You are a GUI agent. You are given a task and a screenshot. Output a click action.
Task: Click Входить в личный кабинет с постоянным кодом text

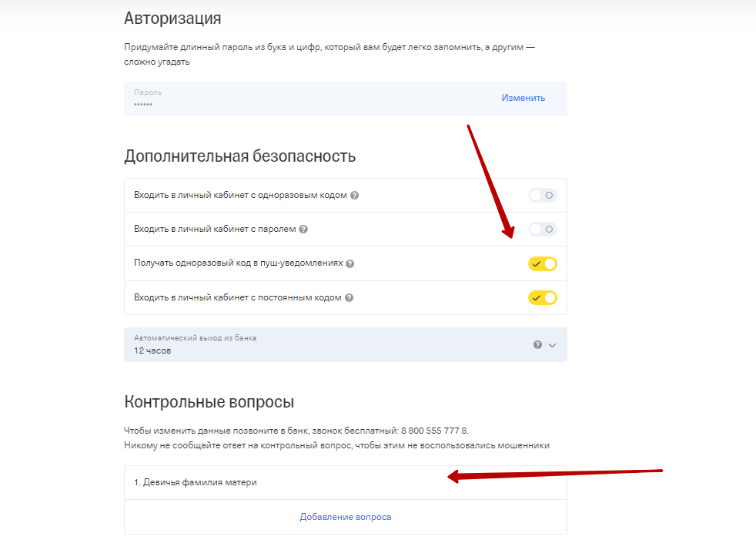pos(237,297)
